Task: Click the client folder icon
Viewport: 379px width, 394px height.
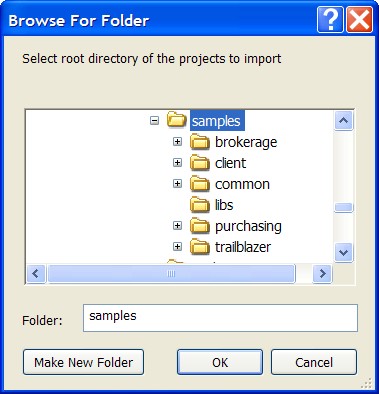Action: (200, 163)
